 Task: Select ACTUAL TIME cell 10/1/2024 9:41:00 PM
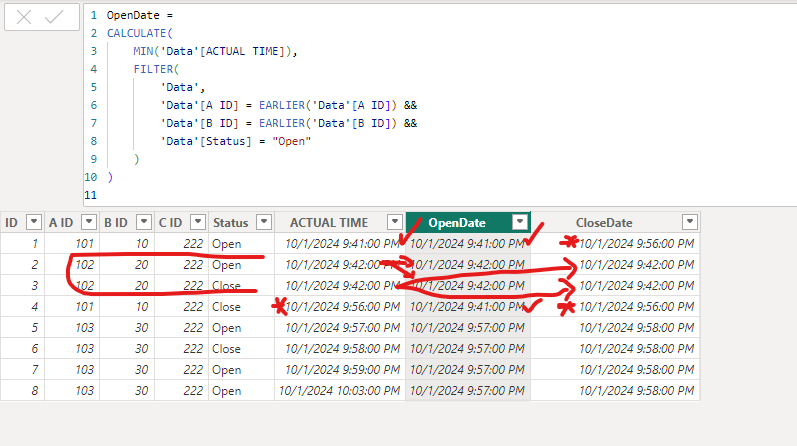tap(340, 244)
